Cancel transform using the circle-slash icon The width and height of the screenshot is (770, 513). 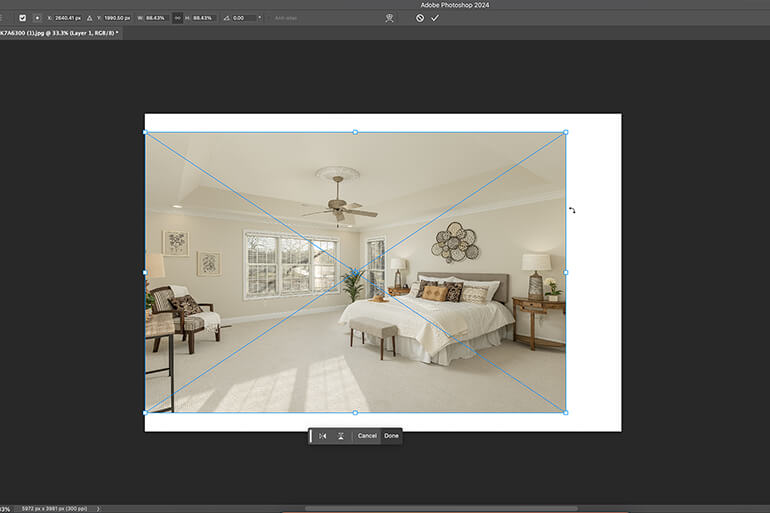point(420,18)
